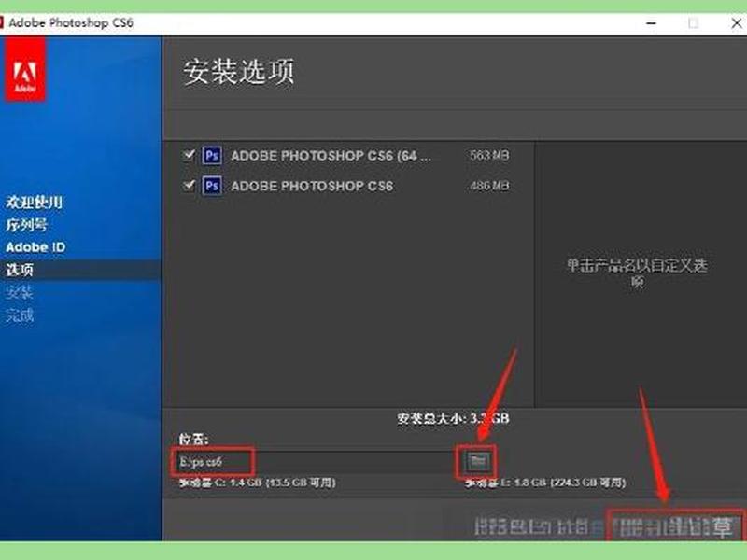Image resolution: width=747 pixels, height=560 pixels.
Task: Click the second ADOBE PHOTOSHOP CS6 product name
Action: pos(312,186)
